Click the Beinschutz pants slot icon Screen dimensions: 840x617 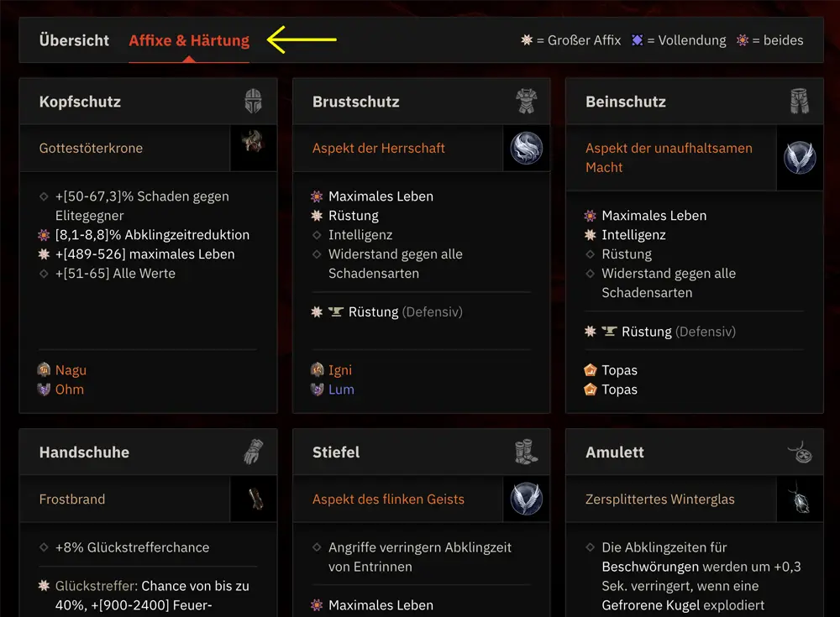[799, 102]
